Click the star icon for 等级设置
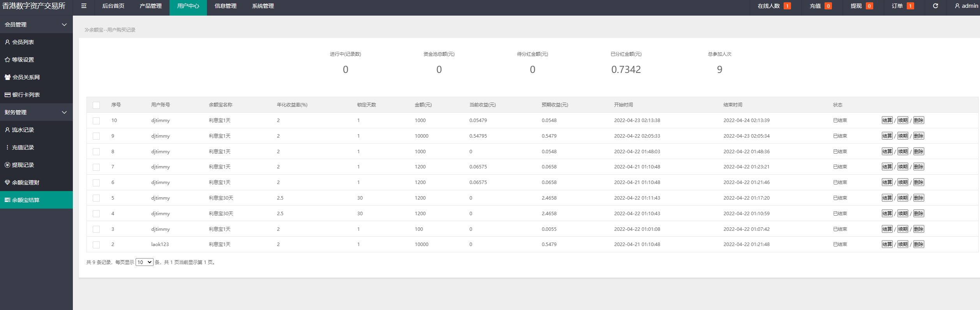 (x=7, y=60)
